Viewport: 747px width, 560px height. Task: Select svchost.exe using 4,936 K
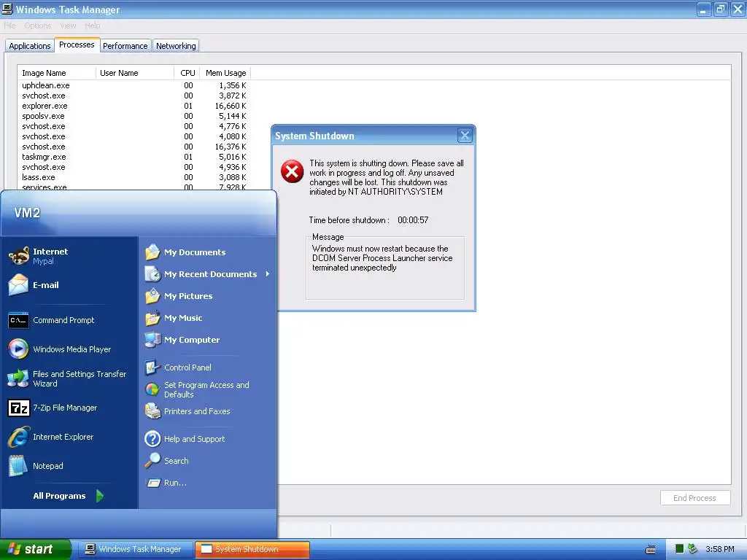pyautogui.click(x=134, y=167)
